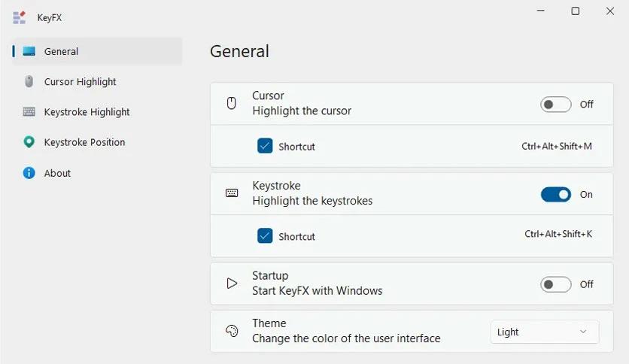Viewport: 629px width, 364px height.
Task: Click the keyboard icon in Keystroke row
Action: [232, 193]
